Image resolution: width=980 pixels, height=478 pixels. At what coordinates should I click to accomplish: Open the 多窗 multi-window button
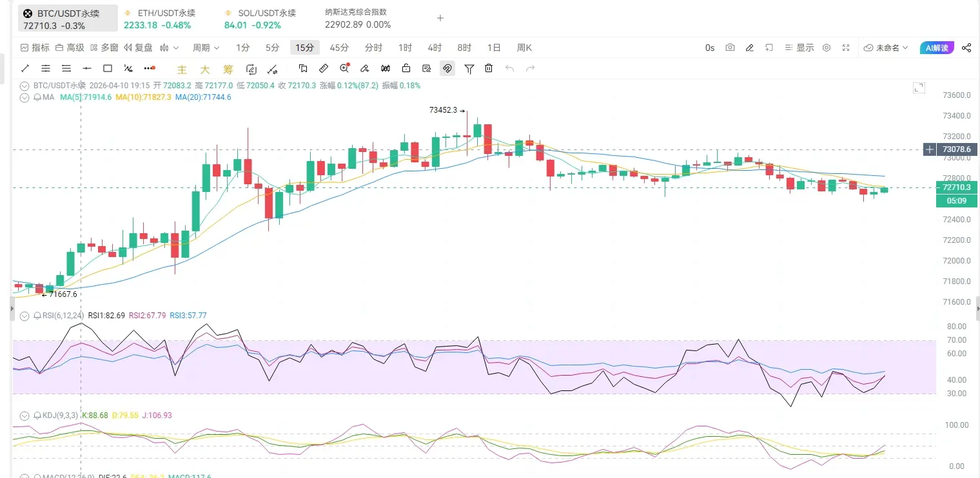[x=104, y=48]
